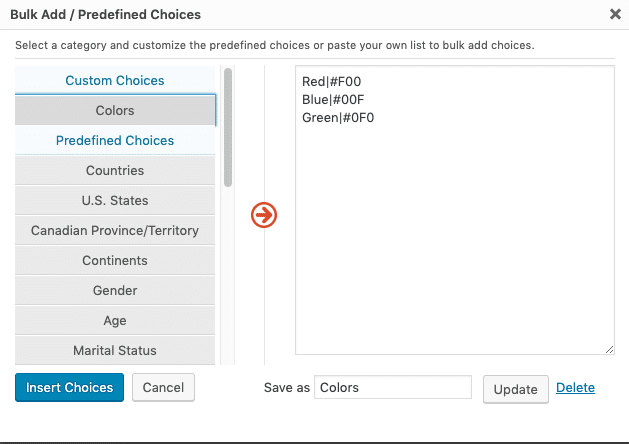Viewport: 629px width, 444px height.
Task: Choose the Gender predefined choices
Action: pyautogui.click(x=115, y=290)
